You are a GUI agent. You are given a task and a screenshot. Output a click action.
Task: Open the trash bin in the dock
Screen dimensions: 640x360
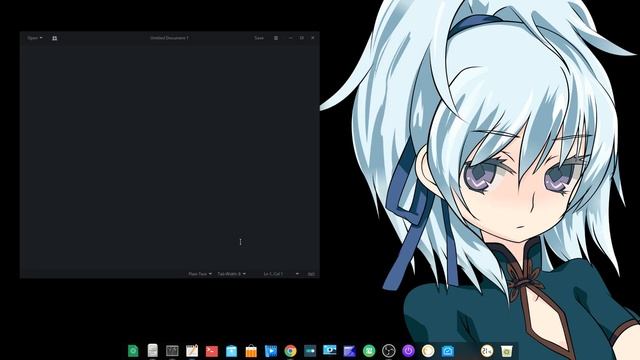(507, 351)
